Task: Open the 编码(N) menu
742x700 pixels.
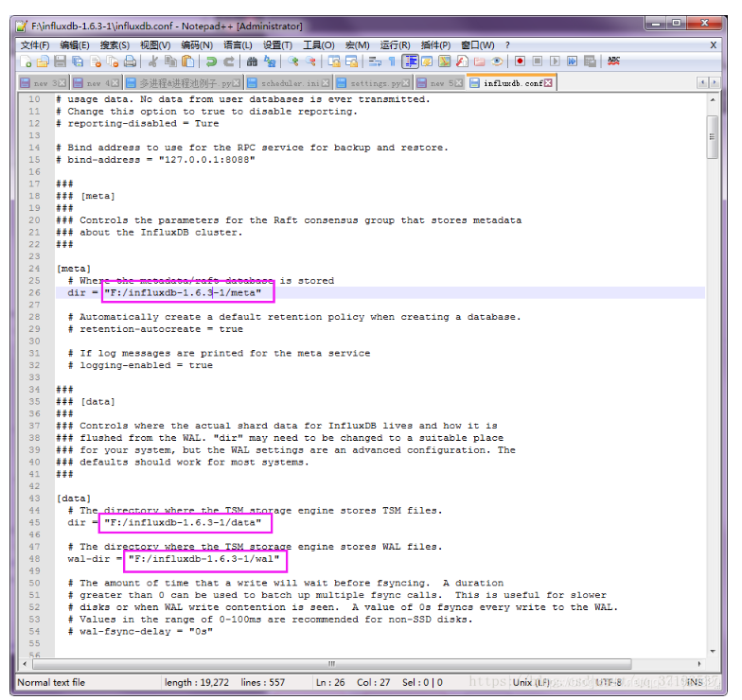Action: tap(197, 45)
